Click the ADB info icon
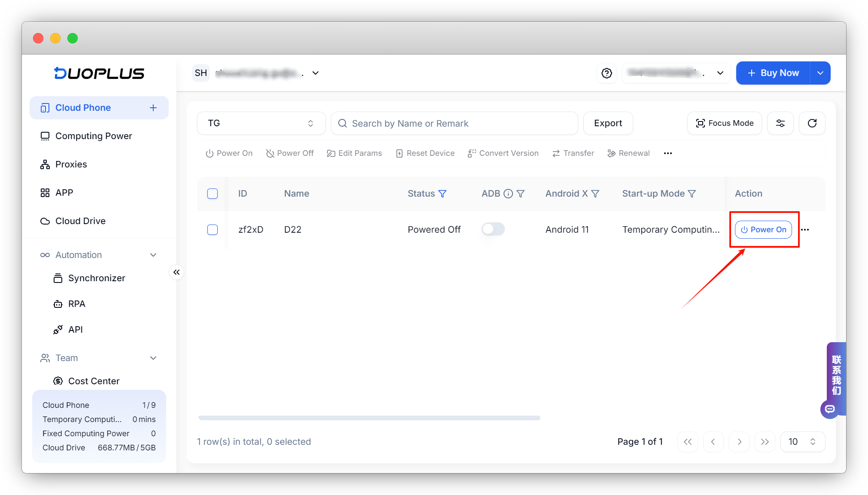868x495 pixels. 508,194
